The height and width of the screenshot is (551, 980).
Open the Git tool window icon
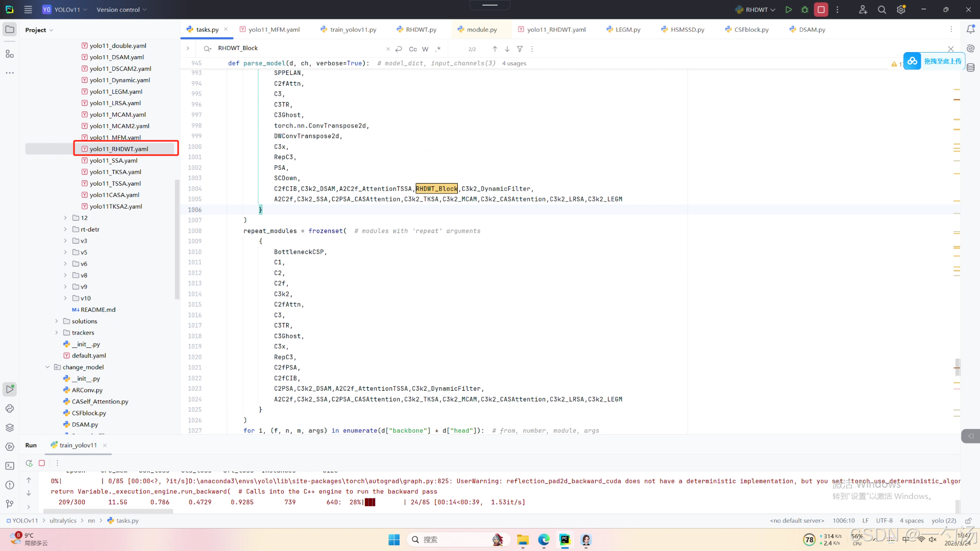(10, 504)
